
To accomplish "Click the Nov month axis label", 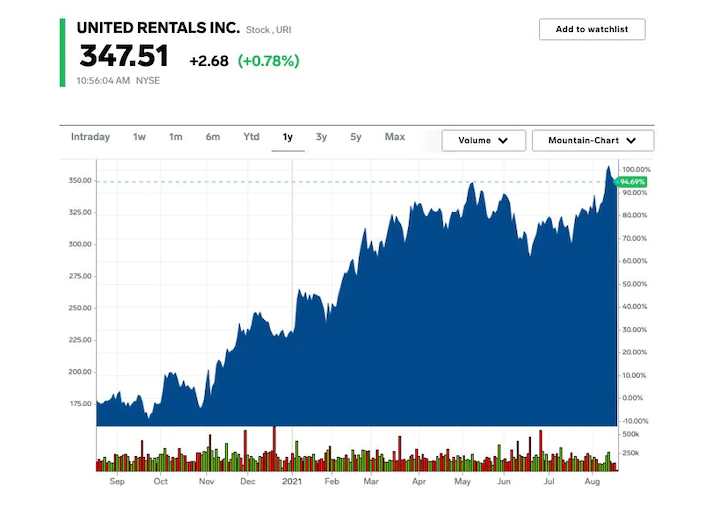I will [x=206, y=481].
